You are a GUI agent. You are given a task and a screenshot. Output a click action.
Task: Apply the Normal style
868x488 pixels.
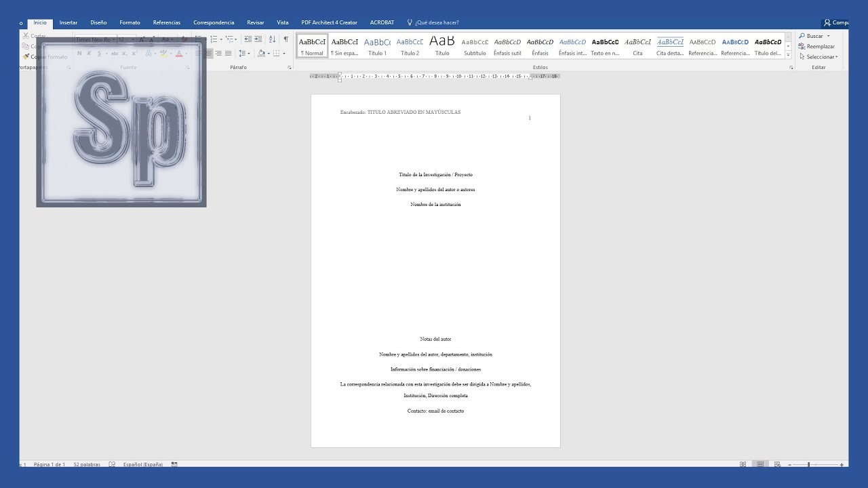click(312, 46)
